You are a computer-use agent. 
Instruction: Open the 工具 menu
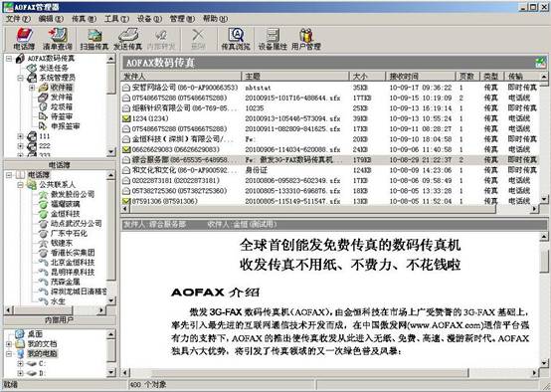point(116,19)
